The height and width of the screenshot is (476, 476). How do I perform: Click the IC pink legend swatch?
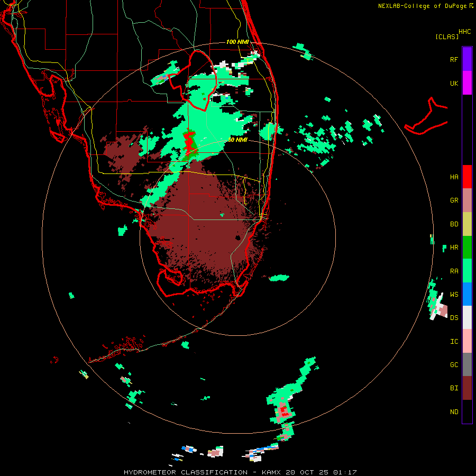pos(467,341)
